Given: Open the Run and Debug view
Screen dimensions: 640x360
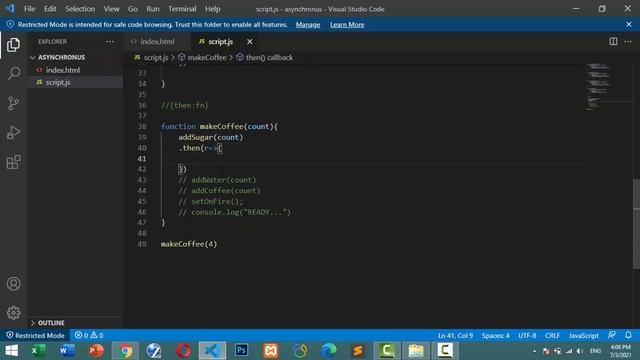Looking at the screenshot, I should 13,132.
